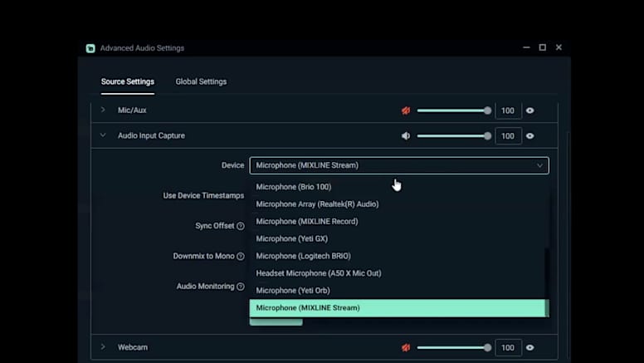This screenshot has width=644, height=363.
Task: Click the device list scrollbar
Action: 547,282
